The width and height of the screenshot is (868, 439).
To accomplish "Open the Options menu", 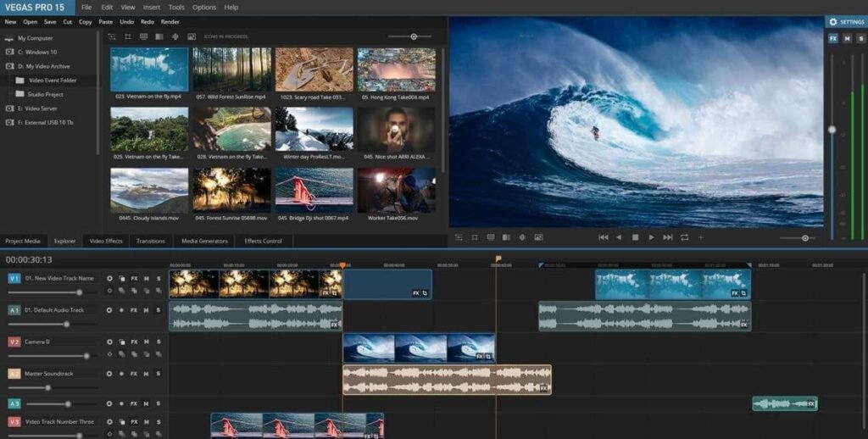I will click(x=204, y=7).
